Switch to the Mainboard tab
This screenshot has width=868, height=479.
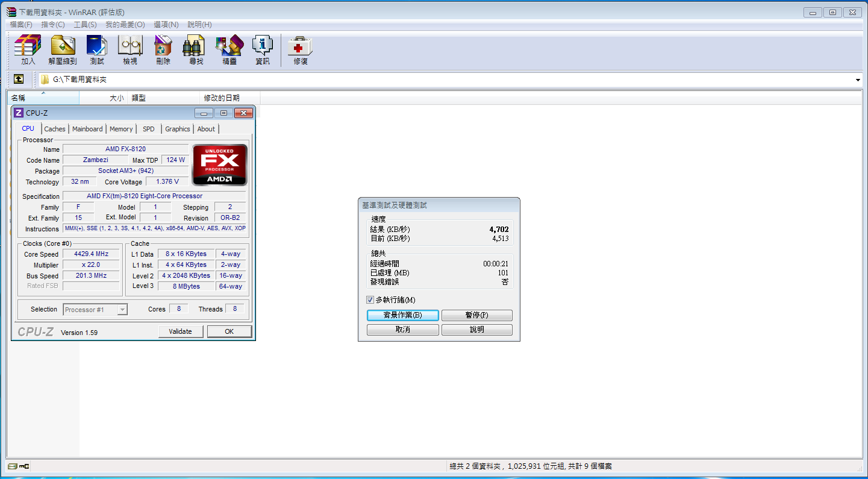point(87,129)
